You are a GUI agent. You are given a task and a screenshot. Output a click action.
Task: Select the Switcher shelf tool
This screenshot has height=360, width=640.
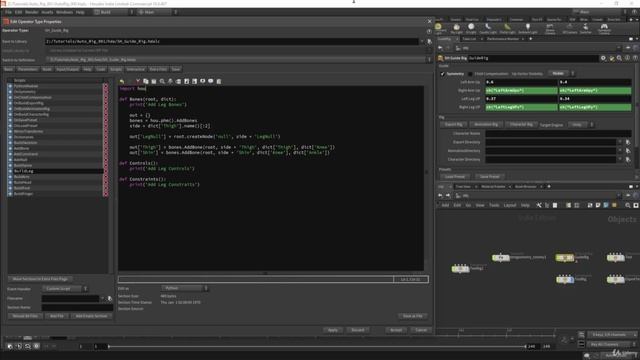(x=586, y=28)
